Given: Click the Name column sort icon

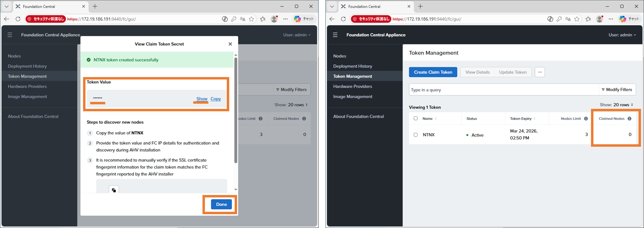Looking at the screenshot, I should 436,119.
